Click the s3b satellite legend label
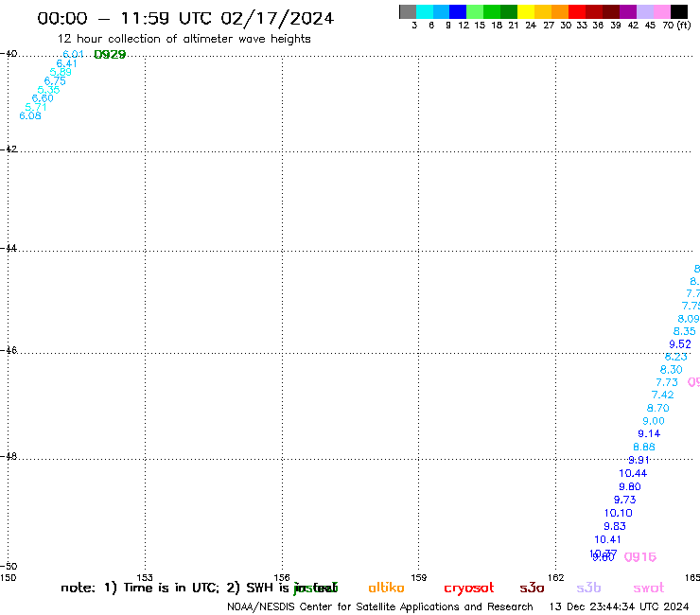 (x=588, y=588)
